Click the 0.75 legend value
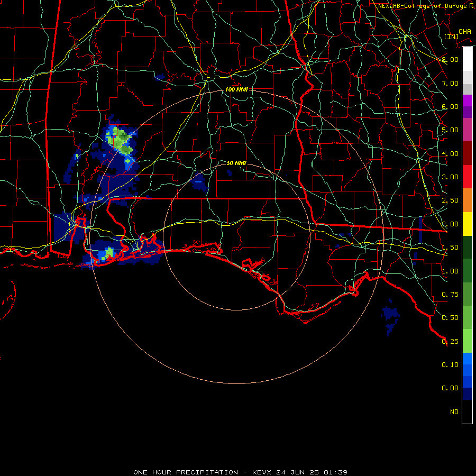Image resolution: width=476 pixels, height=476 pixels. pyautogui.click(x=450, y=295)
